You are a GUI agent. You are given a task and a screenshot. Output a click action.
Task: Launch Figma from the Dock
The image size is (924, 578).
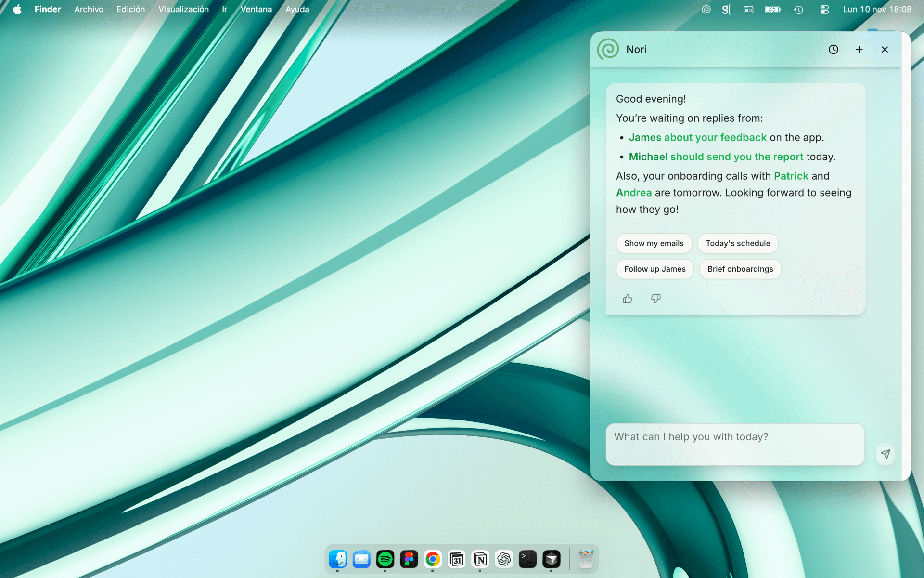pos(409,559)
